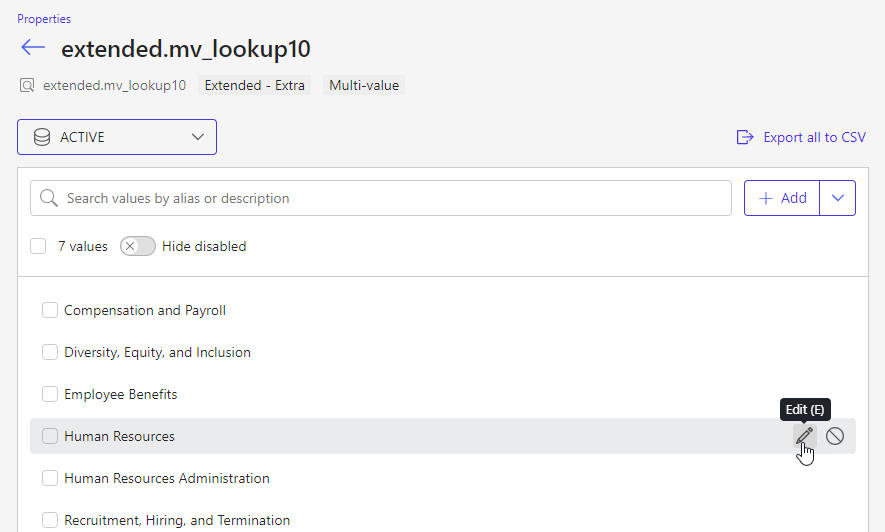Screen dimensions: 885x532
Task: Click the Export all to CSV icon
Action: click(x=744, y=137)
